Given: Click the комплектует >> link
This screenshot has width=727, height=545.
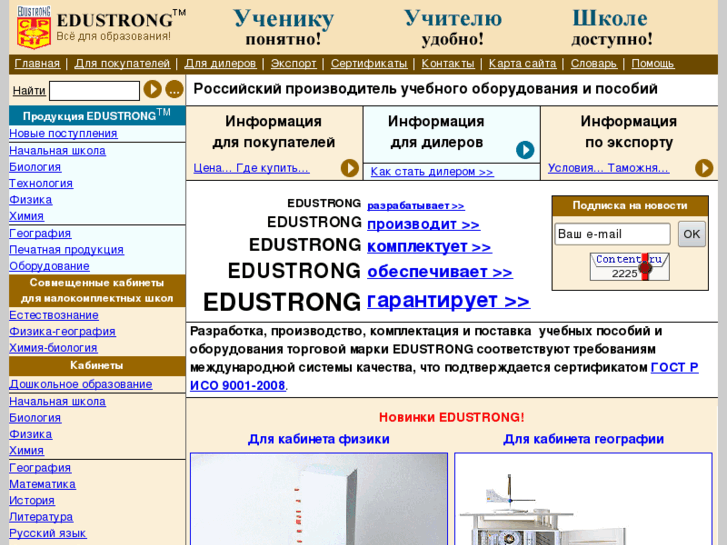Looking at the screenshot, I should (429, 247).
